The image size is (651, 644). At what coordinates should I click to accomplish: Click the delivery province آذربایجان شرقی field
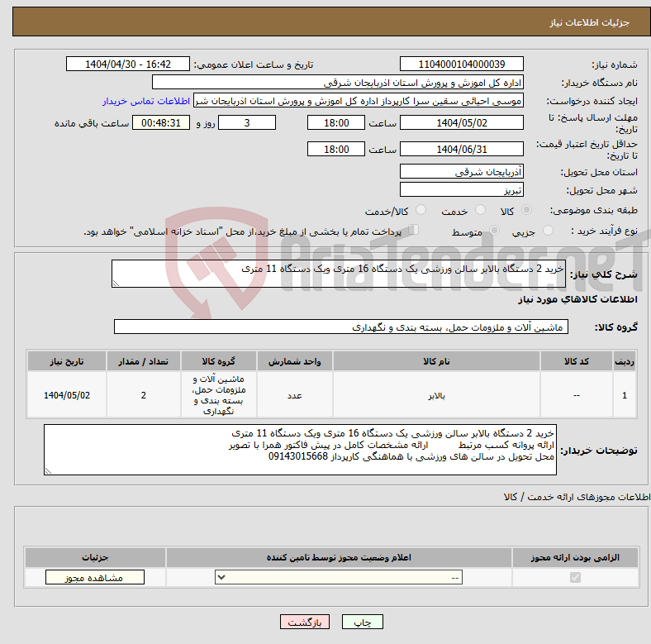coord(461,172)
